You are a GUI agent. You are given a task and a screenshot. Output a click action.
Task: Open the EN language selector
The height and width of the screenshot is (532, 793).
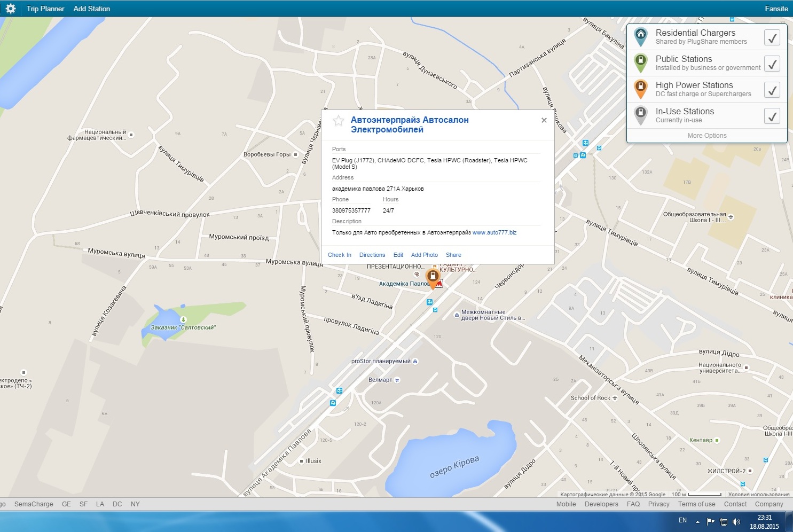point(682,520)
